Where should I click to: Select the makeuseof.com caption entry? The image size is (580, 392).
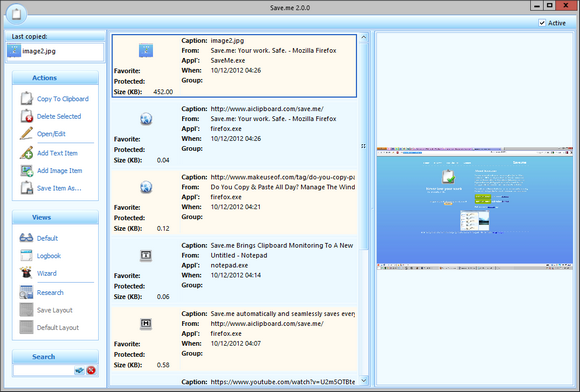283,177
